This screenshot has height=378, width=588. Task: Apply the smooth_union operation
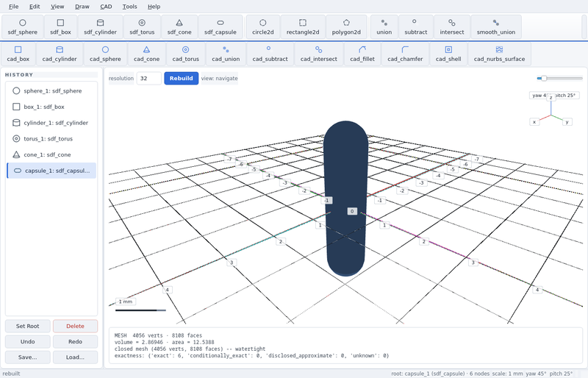click(495, 27)
